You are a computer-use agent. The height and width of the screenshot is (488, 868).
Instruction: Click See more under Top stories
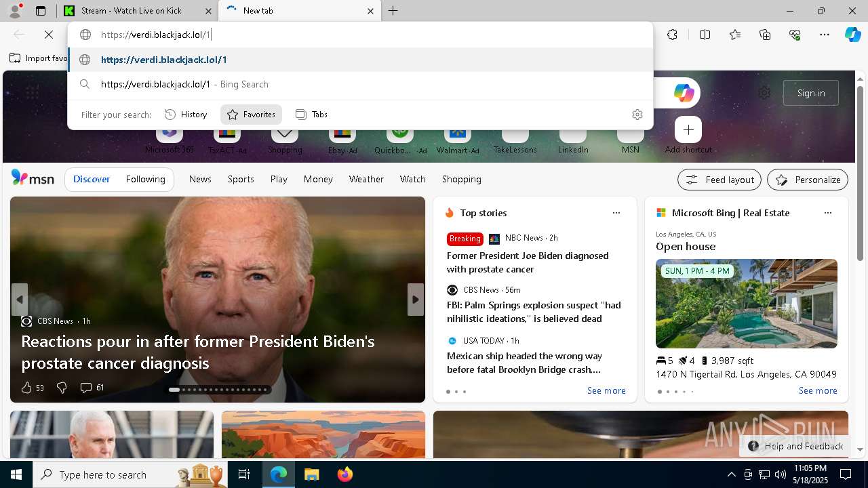point(606,390)
